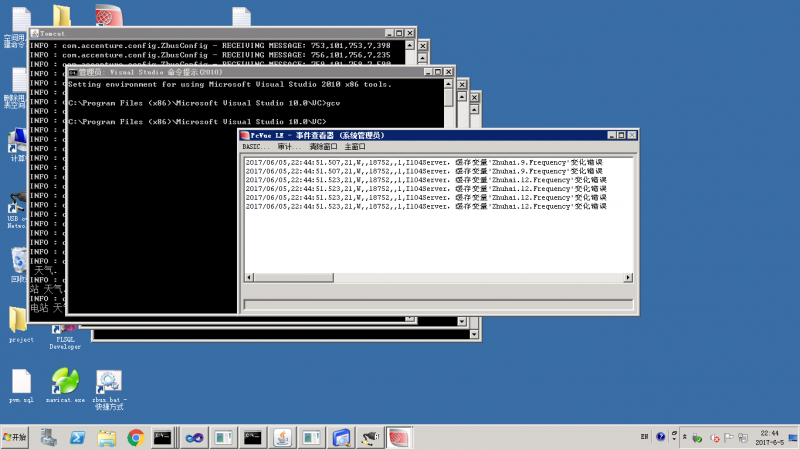Open the 开始 Start button
Viewport: 800px width, 450px height.
coord(15,437)
